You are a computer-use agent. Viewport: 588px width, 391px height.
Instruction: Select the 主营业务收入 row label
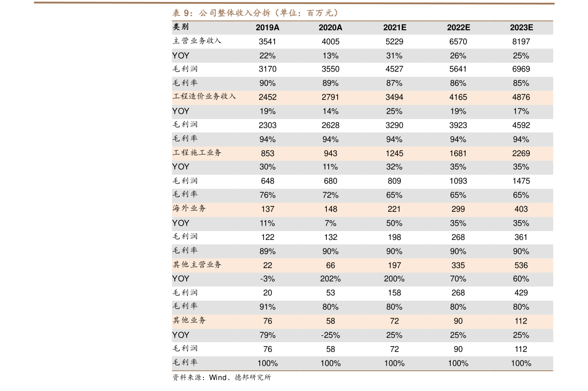pos(196,41)
